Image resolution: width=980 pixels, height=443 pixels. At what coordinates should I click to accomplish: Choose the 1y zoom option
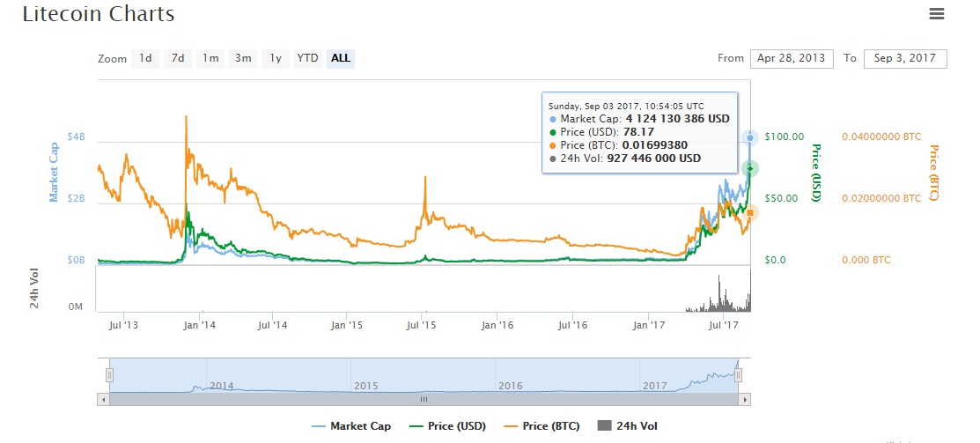276,59
